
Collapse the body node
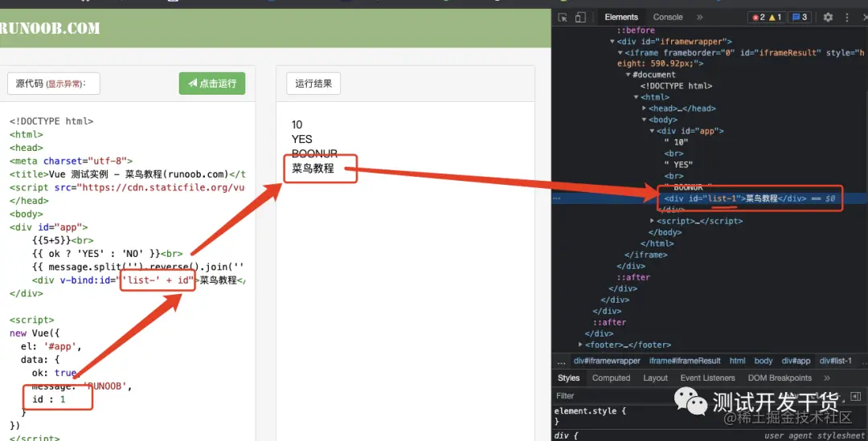pyautogui.click(x=644, y=120)
